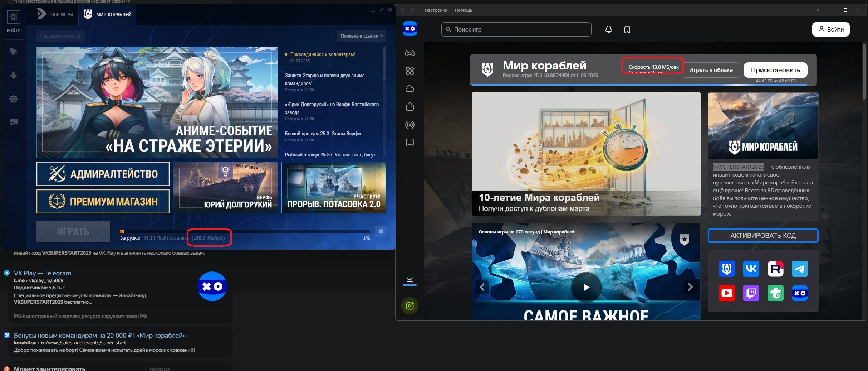868x371 pixels.
Task: Open the blue Мир кораблей shield social icon
Action: 727,269
